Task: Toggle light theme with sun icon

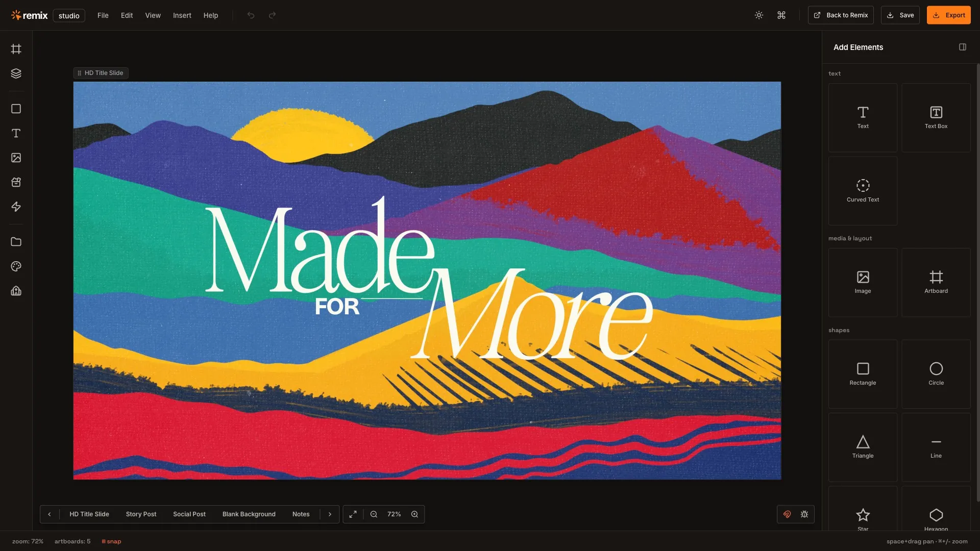Action: [x=759, y=15]
